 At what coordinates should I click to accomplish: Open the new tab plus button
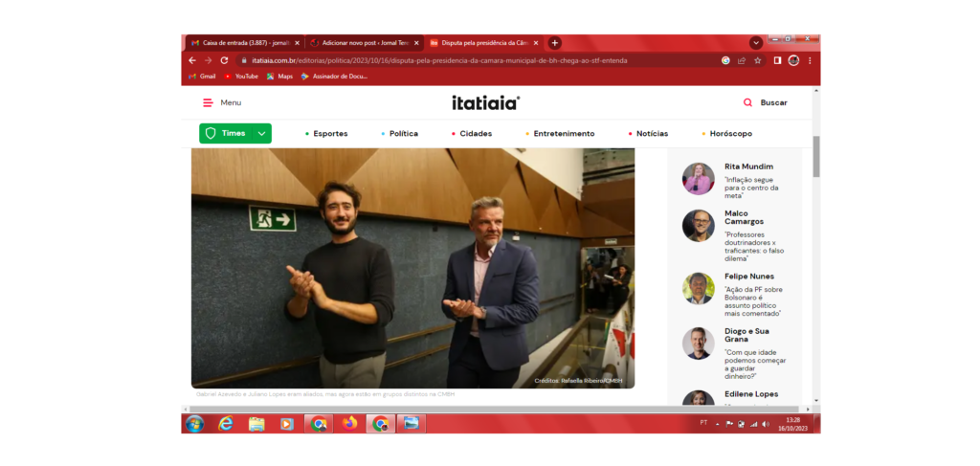(555, 43)
